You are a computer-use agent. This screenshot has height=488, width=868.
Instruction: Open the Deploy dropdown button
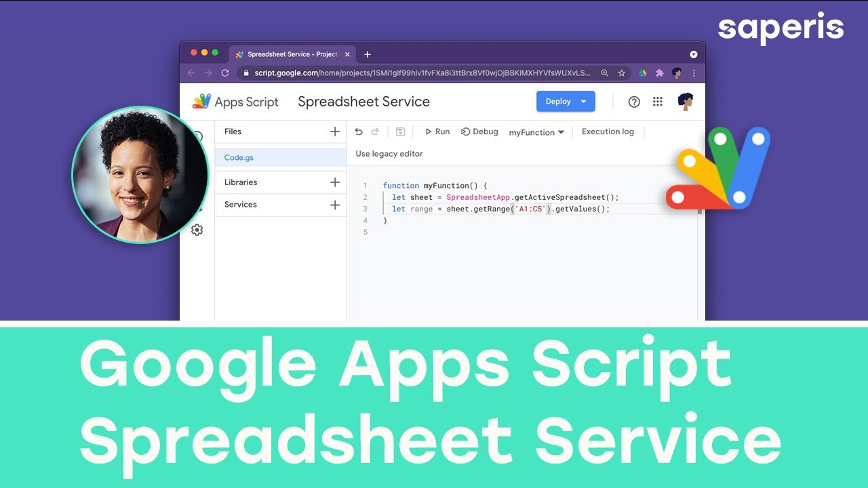pos(566,102)
